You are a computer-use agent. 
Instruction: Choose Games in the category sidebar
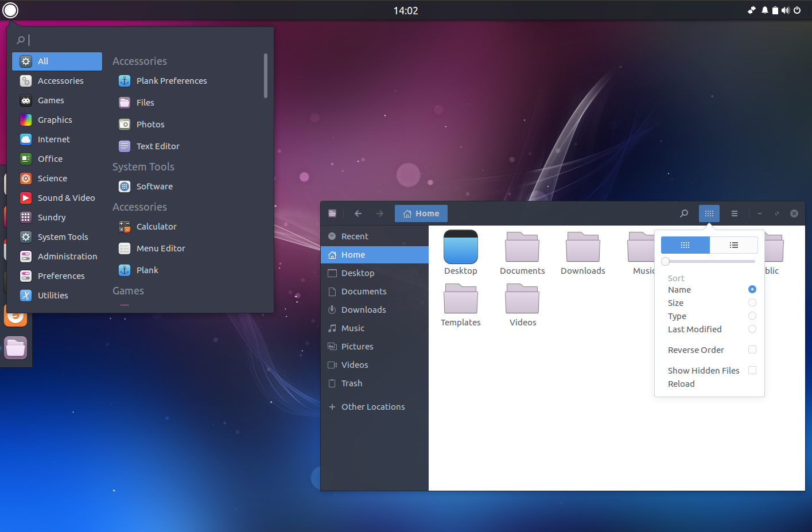pyautogui.click(x=57, y=100)
